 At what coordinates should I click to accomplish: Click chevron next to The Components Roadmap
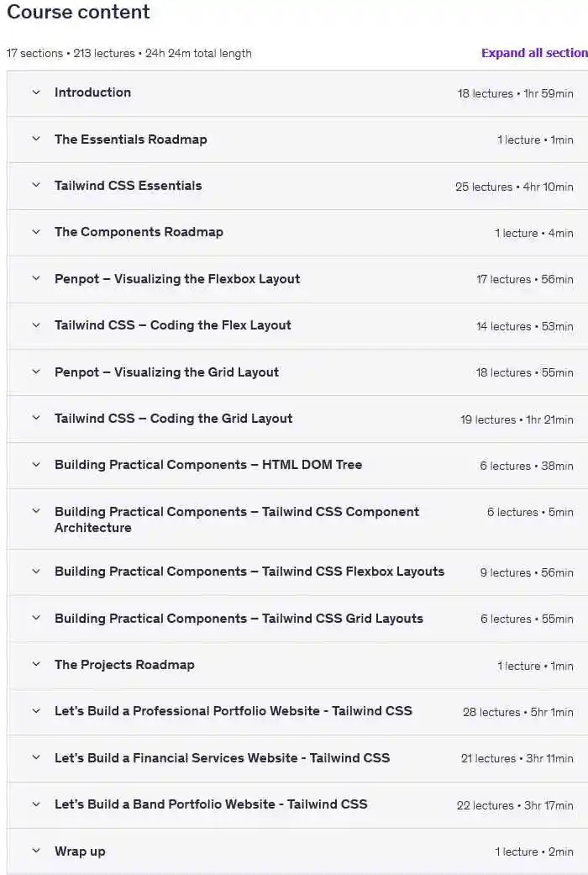35,232
